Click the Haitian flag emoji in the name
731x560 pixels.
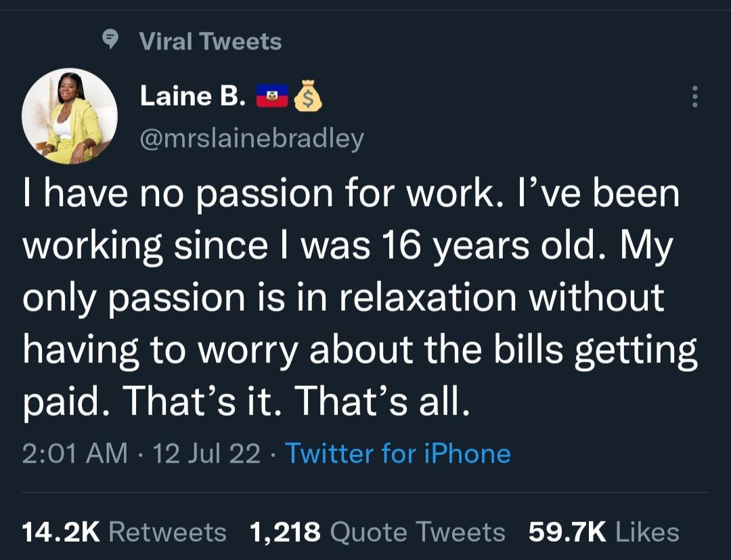pos(271,96)
